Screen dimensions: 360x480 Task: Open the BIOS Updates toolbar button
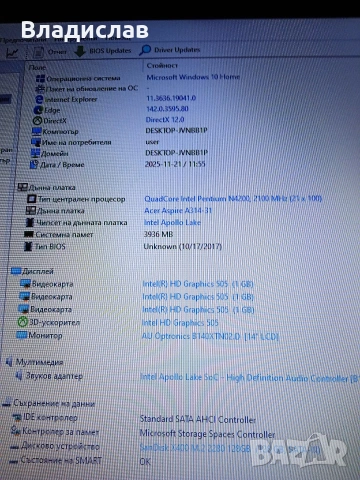pyautogui.click(x=103, y=51)
